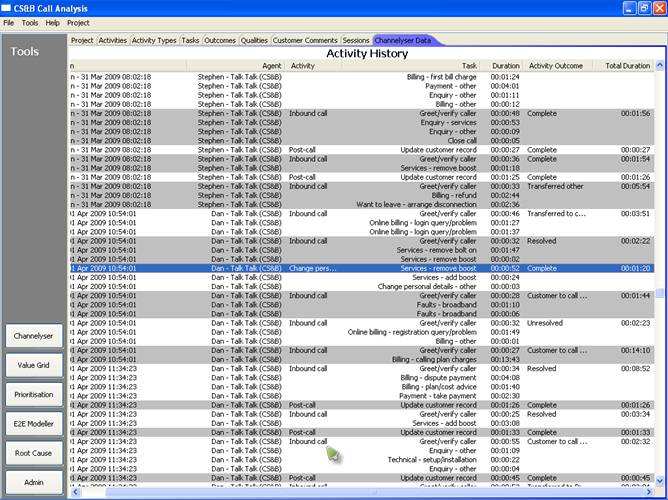
Task: Open the Tools menu
Action: click(30, 22)
